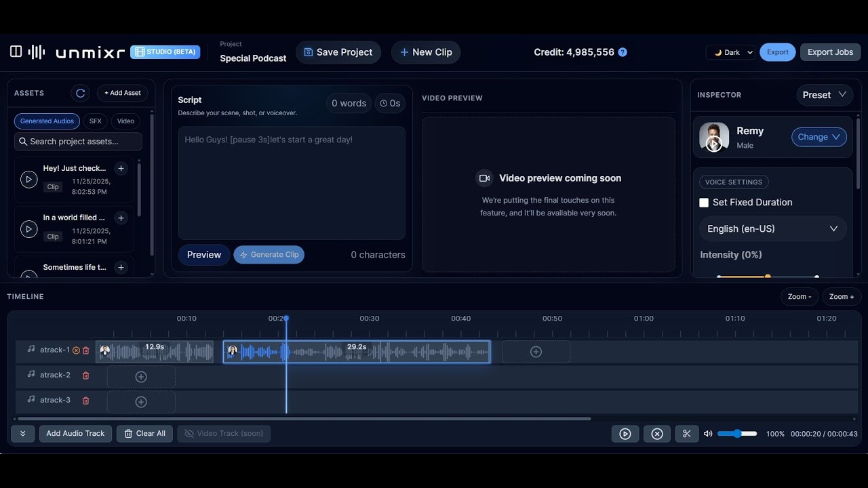The height and width of the screenshot is (488, 868).
Task: Open Export Jobs
Action: tap(830, 52)
